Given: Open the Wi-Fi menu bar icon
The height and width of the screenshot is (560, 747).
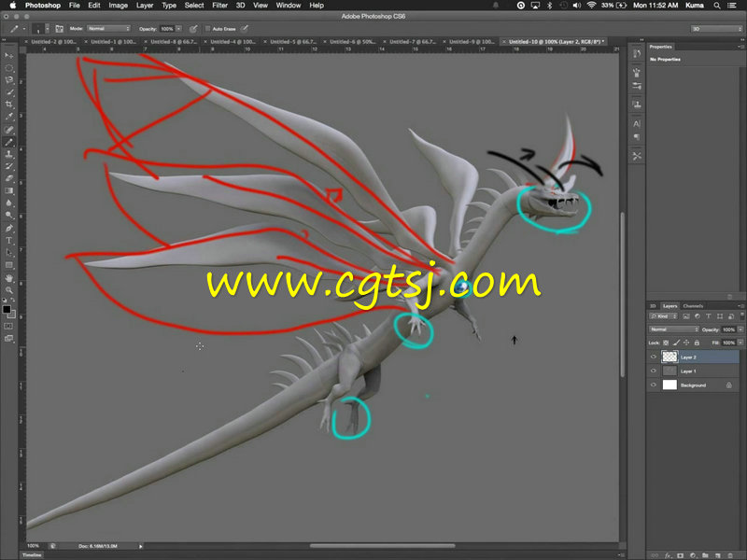Looking at the screenshot, I should (591, 6).
